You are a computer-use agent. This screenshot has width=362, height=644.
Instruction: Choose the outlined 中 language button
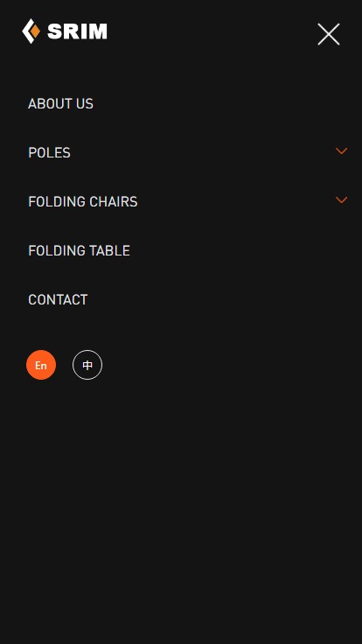[87, 365]
